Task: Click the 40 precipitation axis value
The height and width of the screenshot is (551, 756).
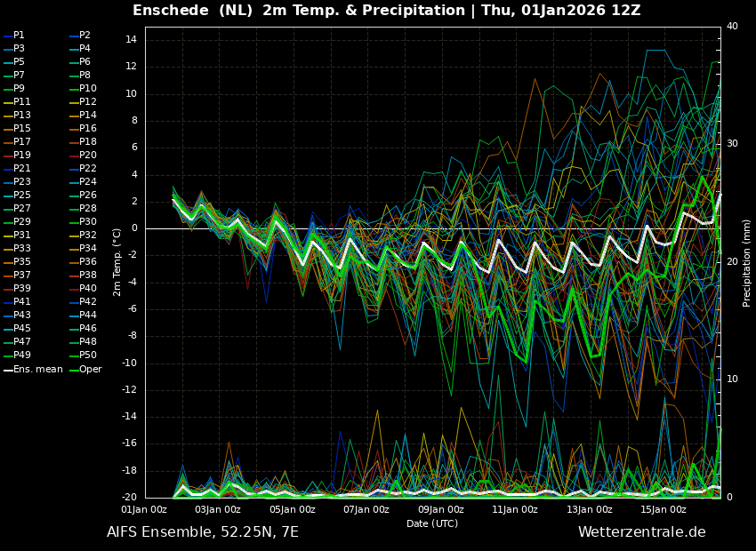Action: point(732,26)
